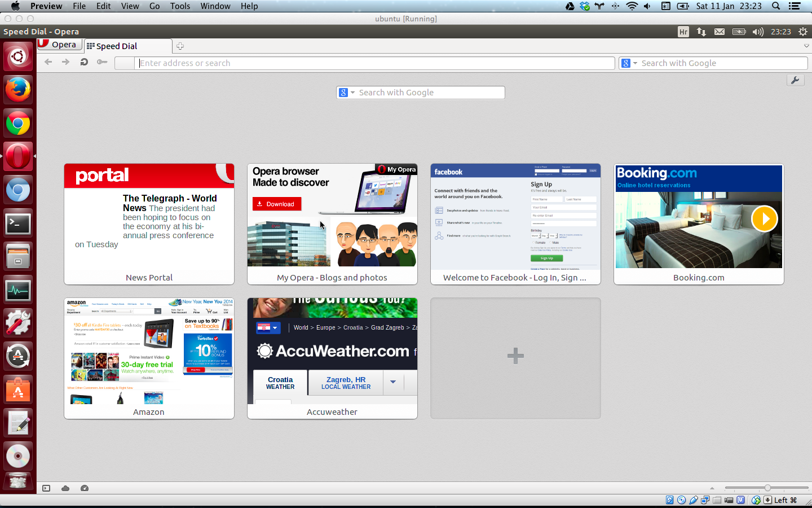812x508 pixels.
Task: Open keyboard layout Hr indicator
Action: [x=683, y=32]
